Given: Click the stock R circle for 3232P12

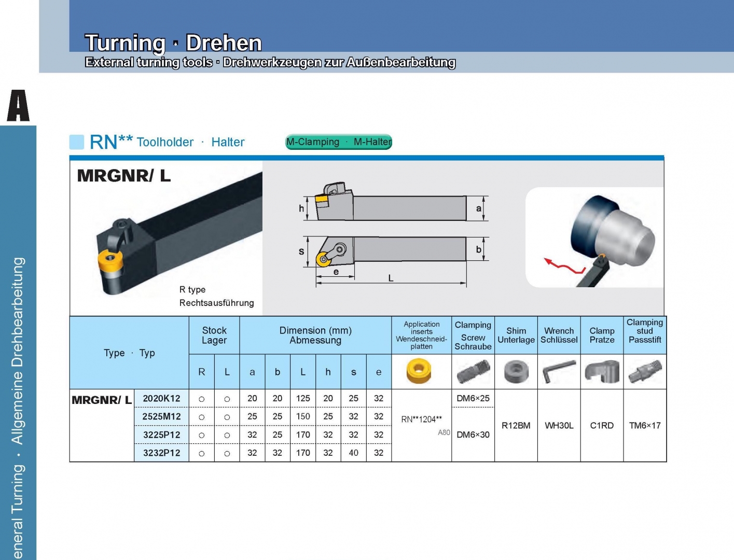Looking at the screenshot, I should [202, 453].
